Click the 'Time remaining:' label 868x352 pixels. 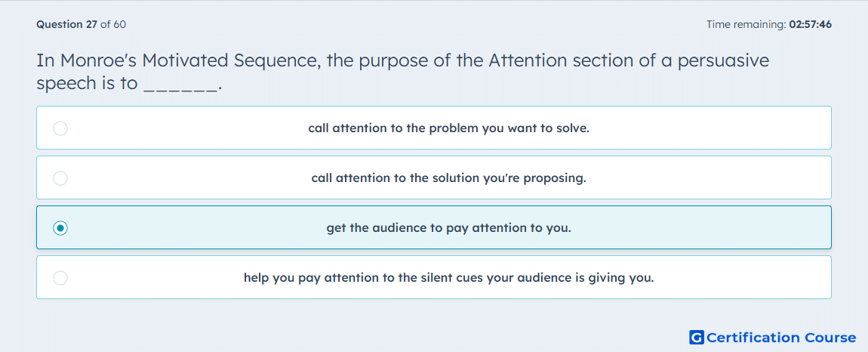[746, 24]
